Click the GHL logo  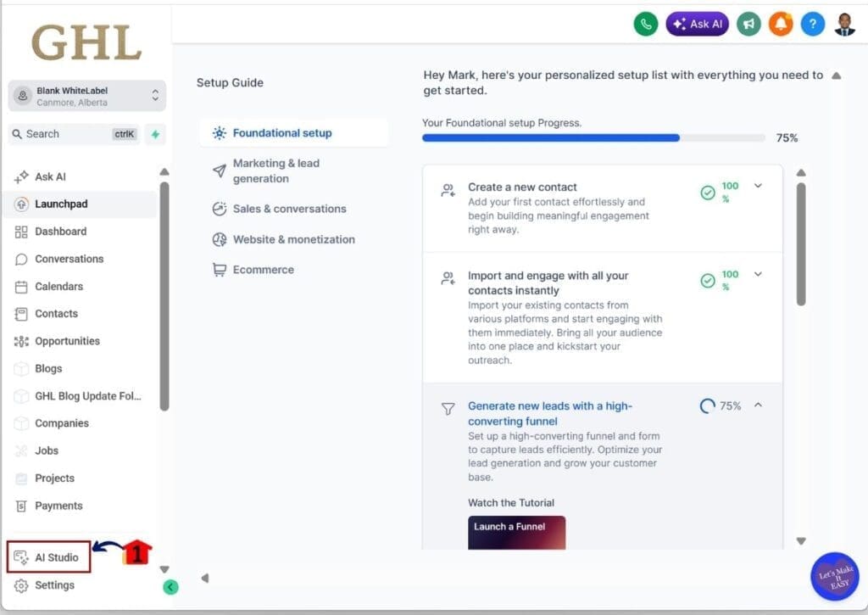pos(87,42)
